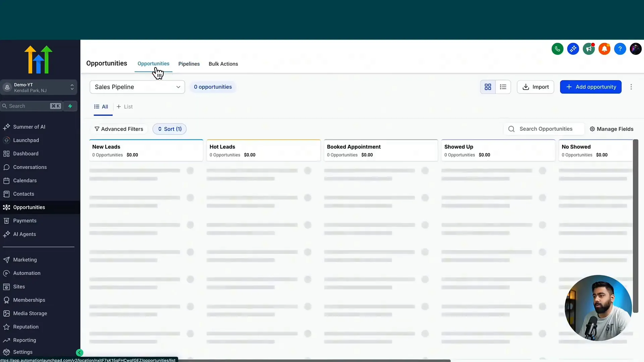Click the Reporting chart icon
The image size is (644, 362).
coord(6,340)
